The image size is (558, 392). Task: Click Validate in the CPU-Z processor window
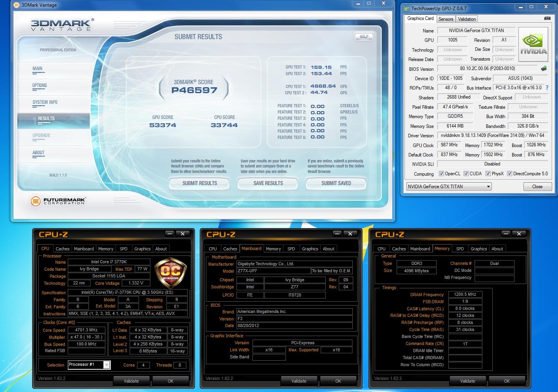(x=132, y=381)
